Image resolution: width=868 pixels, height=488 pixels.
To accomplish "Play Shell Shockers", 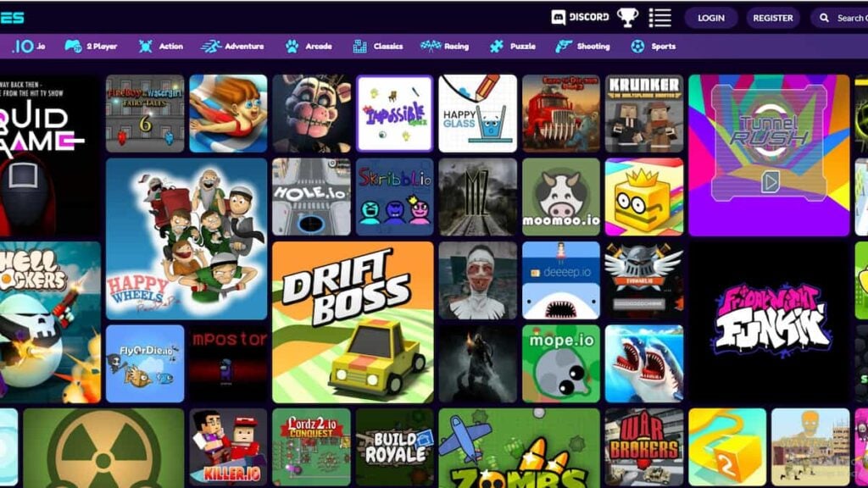I will [x=50, y=322].
